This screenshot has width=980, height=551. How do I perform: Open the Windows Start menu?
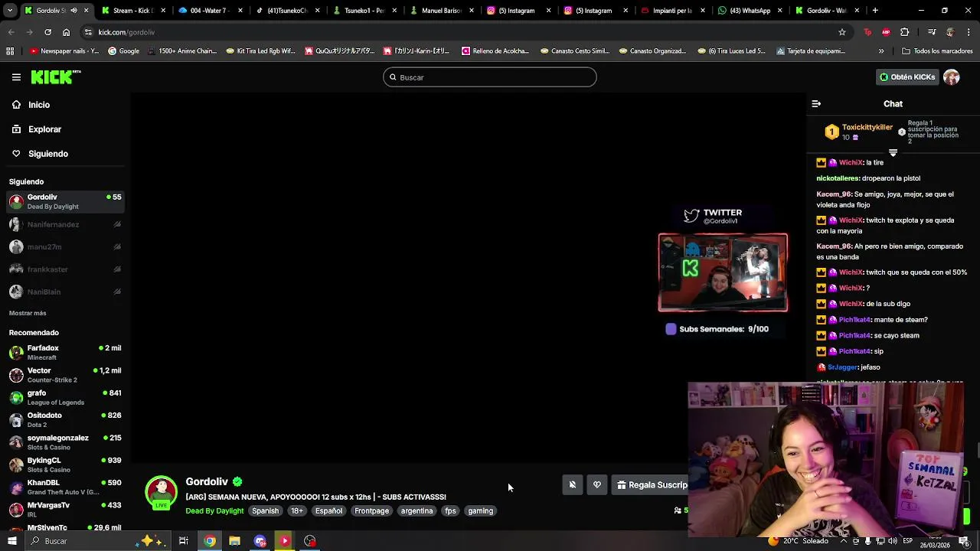pos(11,541)
